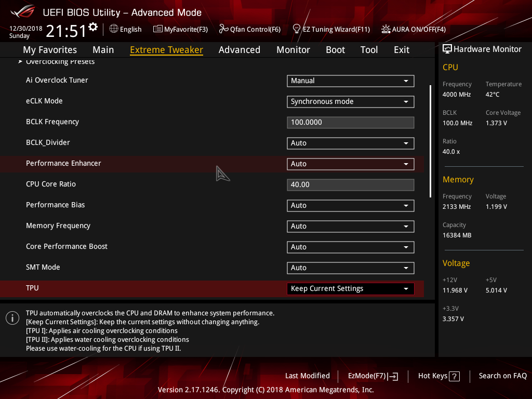Open the Memory Frequency dropdown
The width and height of the screenshot is (532, 399).
tap(351, 227)
